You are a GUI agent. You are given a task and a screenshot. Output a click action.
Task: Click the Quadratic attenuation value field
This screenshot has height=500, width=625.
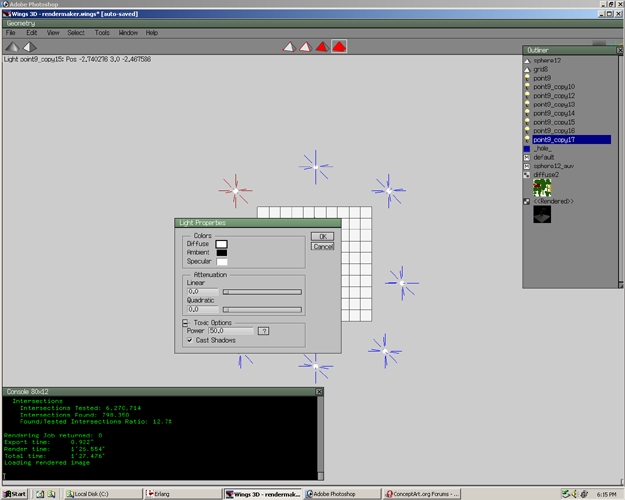click(202, 309)
